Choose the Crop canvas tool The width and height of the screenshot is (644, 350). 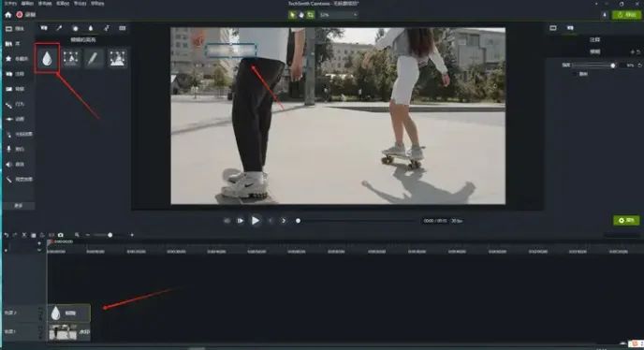311,15
